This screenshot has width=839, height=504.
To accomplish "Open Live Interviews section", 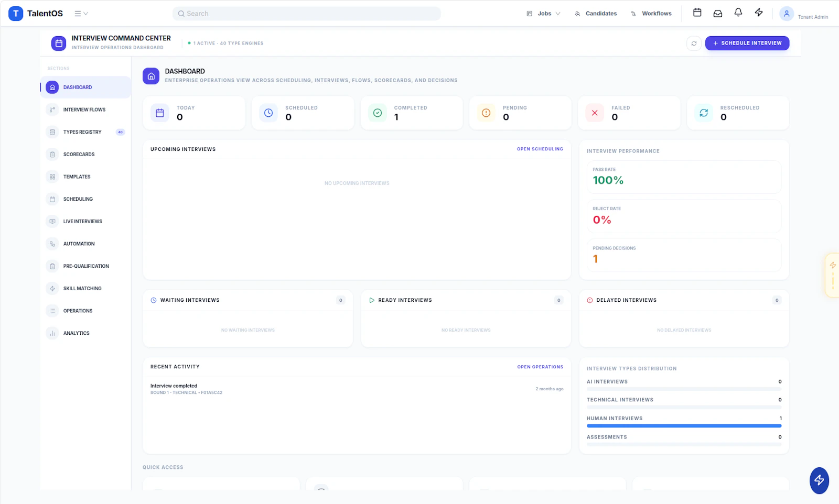I will click(85, 222).
